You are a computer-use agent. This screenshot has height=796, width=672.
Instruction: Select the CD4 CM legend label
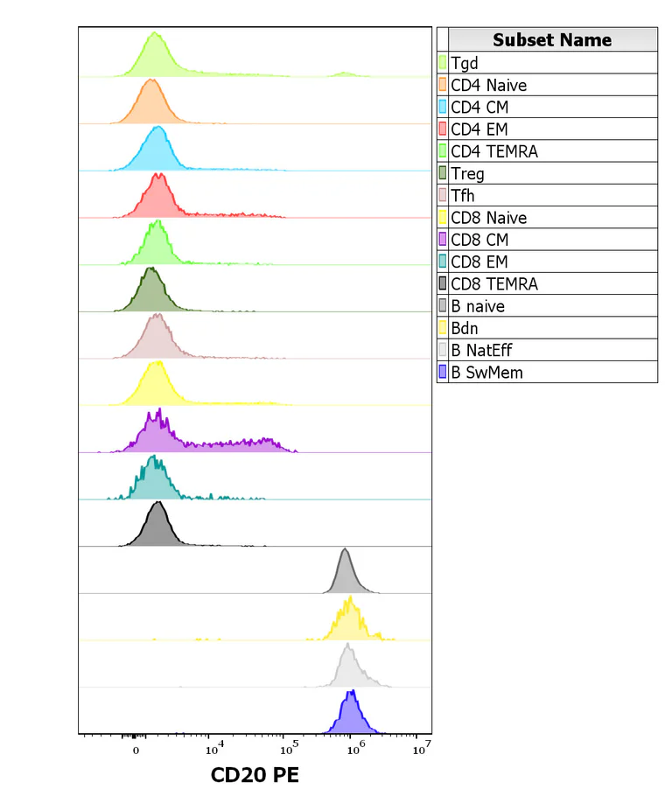479,107
